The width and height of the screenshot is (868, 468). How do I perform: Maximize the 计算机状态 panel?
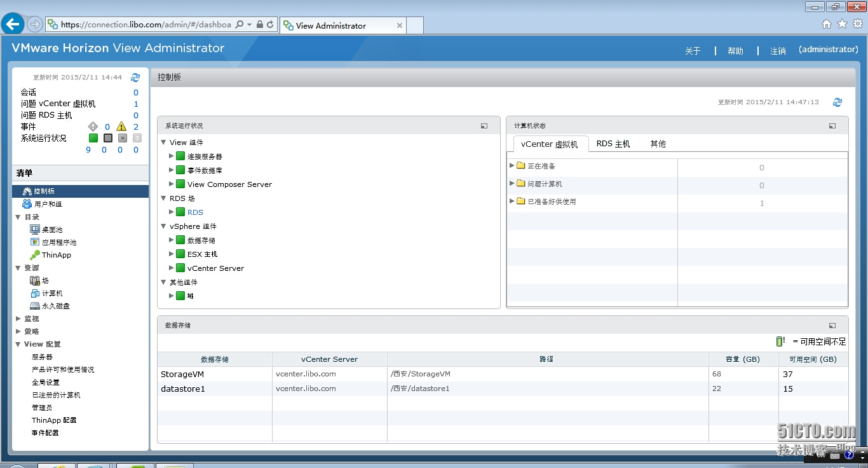(832, 126)
